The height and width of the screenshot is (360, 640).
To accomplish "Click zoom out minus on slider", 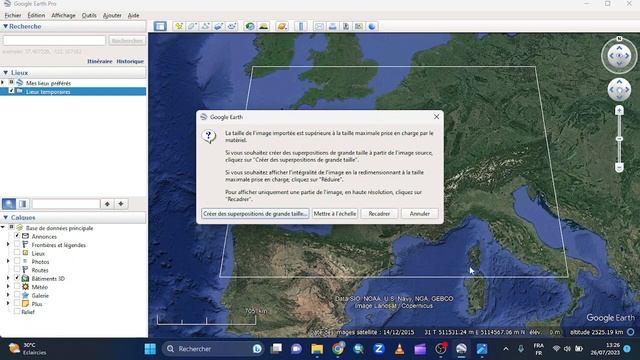I will click(619, 167).
